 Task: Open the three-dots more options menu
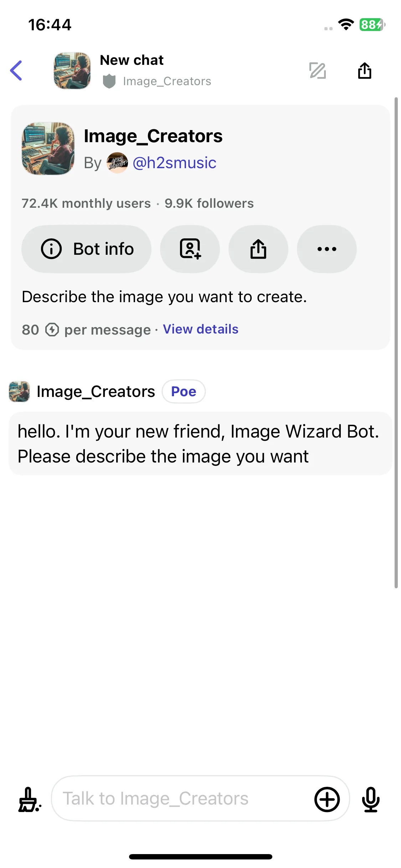click(327, 249)
